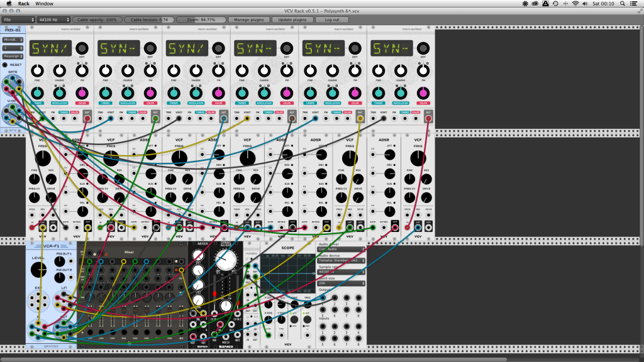The height and width of the screenshot is (362, 644).
Task: Click first macro oscillator FINE knob
Action: tap(37, 70)
